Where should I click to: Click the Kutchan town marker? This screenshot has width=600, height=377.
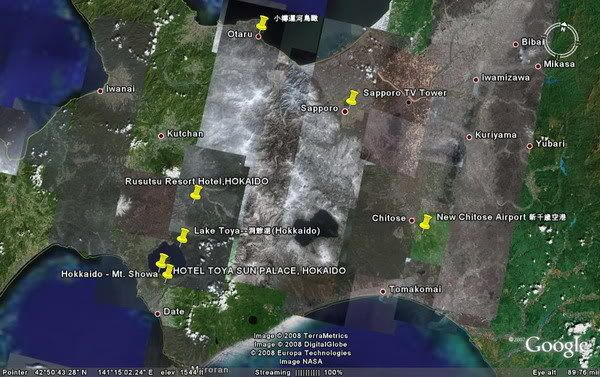point(161,136)
